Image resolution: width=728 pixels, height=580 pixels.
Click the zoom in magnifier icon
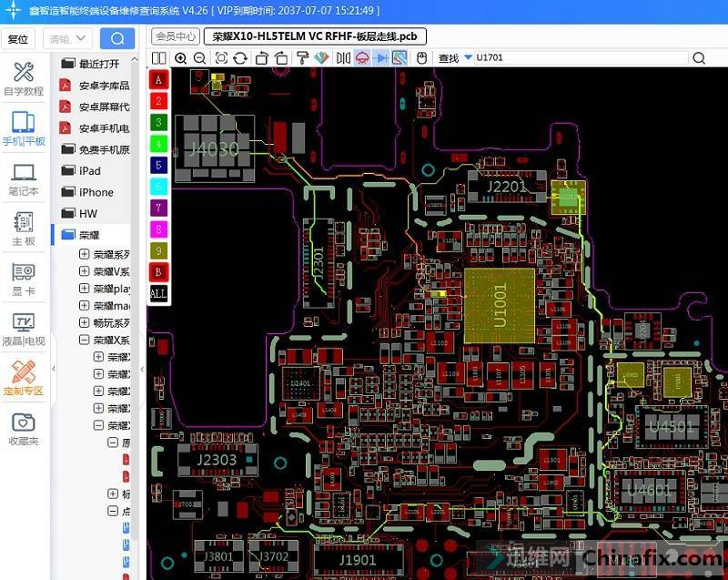click(x=180, y=58)
